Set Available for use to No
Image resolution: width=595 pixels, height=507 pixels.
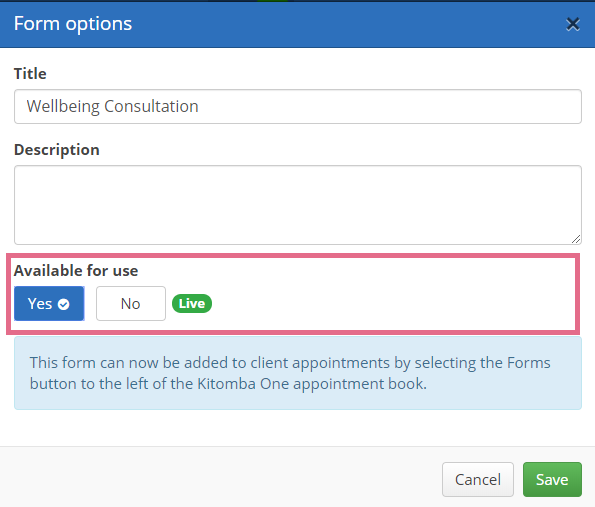(x=131, y=304)
